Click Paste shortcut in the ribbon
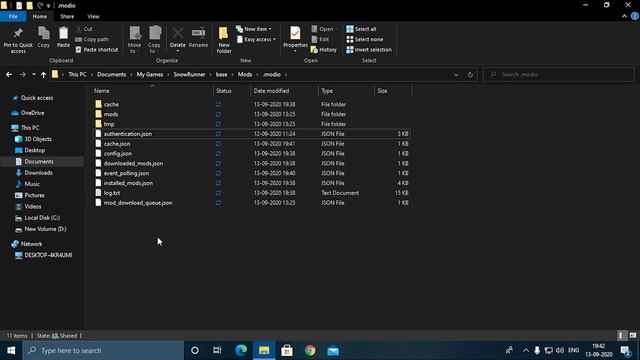 point(97,49)
